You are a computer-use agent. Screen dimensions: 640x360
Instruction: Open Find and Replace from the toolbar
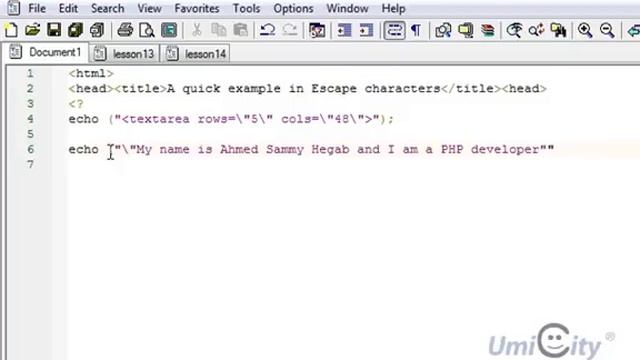(x=536, y=30)
